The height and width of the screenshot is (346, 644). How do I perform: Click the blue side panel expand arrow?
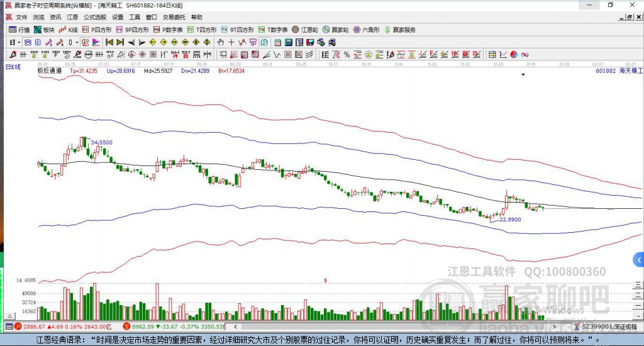tap(638, 260)
